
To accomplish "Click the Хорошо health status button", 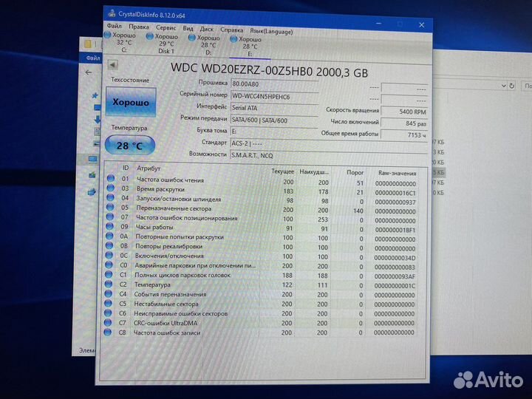I will point(131,102).
